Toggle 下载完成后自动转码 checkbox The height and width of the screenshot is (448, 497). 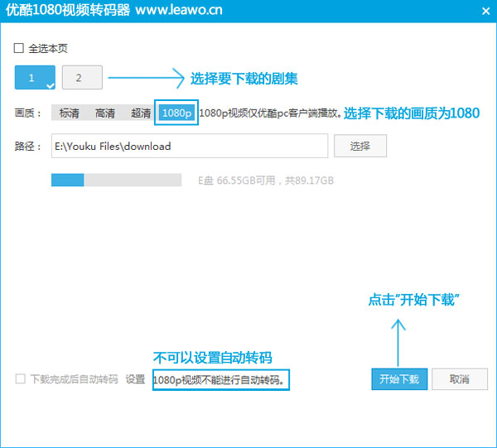coord(20,379)
